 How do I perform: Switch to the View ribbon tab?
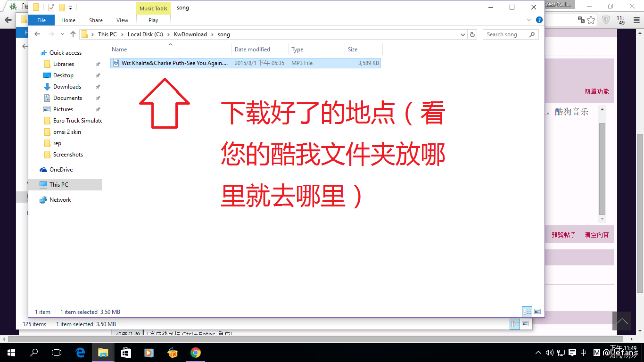pyautogui.click(x=122, y=20)
